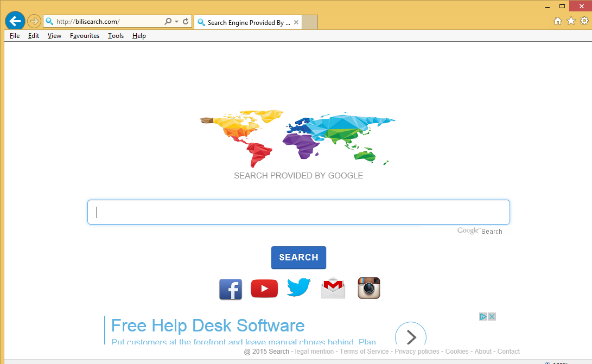Open Favorites star icon

tap(571, 21)
